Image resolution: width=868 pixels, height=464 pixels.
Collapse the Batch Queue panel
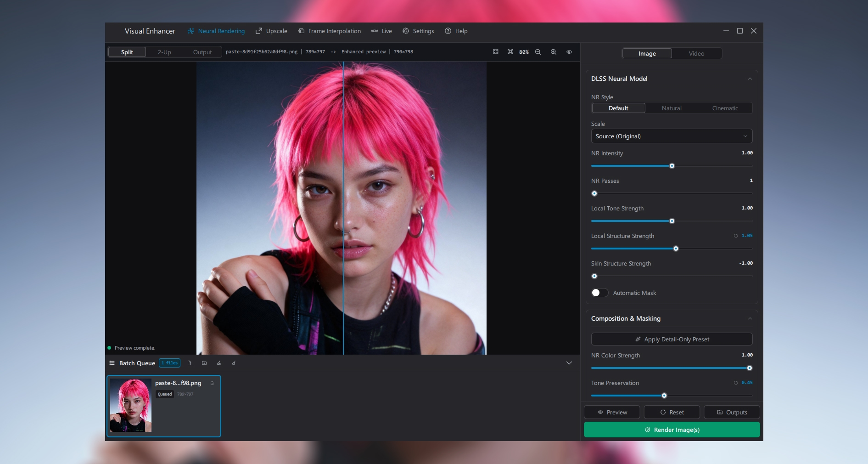coord(569,363)
